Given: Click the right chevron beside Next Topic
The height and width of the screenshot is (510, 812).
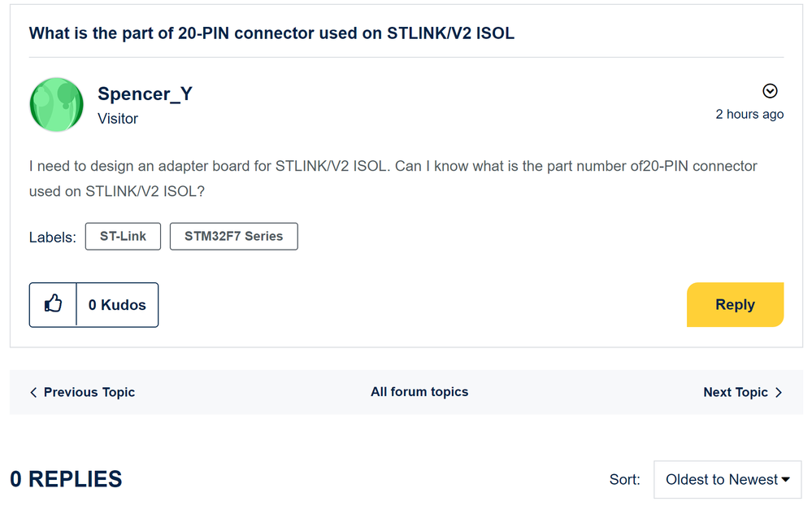Looking at the screenshot, I should [779, 392].
